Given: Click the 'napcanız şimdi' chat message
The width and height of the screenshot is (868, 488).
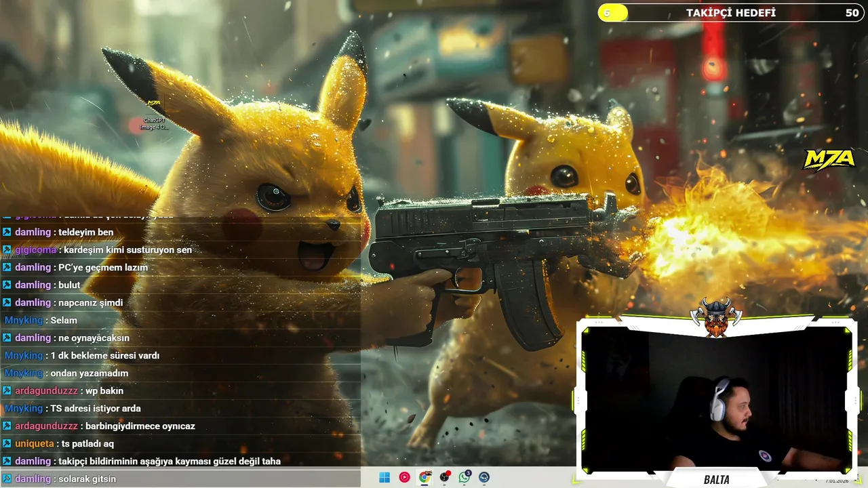Looking at the screenshot, I should [x=90, y=302].
